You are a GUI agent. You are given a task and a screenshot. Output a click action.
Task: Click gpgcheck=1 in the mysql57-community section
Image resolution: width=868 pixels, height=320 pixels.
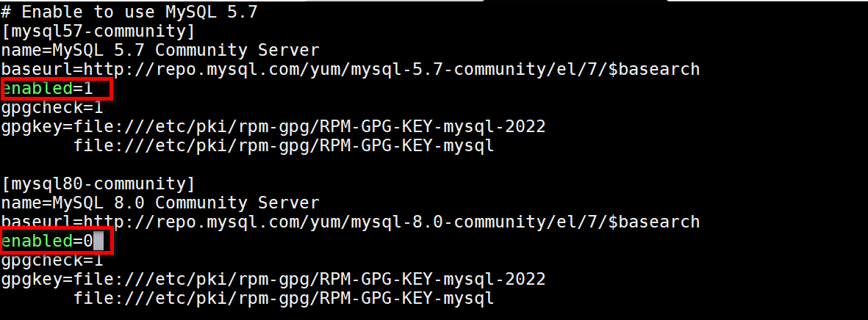point(51,108)
